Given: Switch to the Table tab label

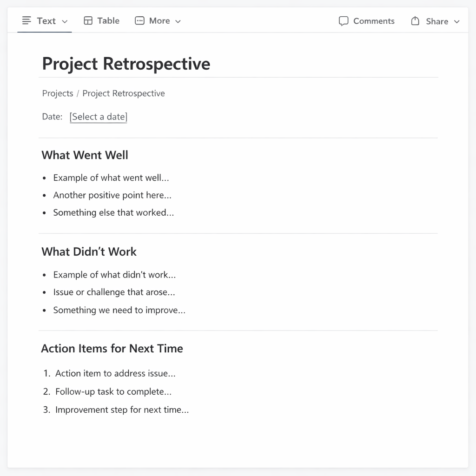Looking at the screenshot, I should [108, 20].
